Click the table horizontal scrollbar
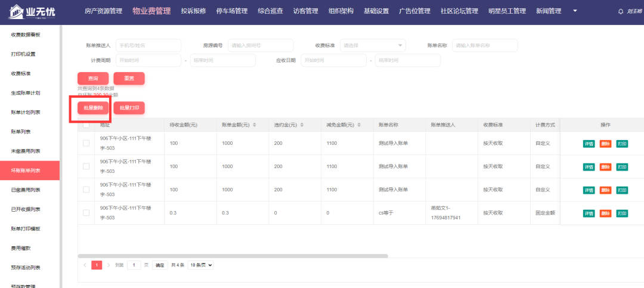 (x=233, y=256)
